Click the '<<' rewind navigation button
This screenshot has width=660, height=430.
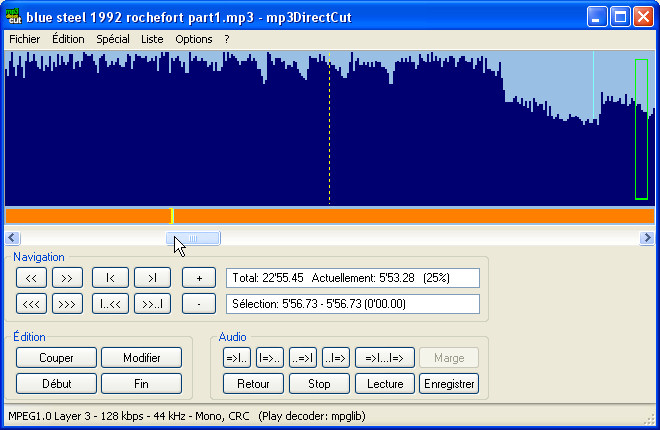click(31, 278)
